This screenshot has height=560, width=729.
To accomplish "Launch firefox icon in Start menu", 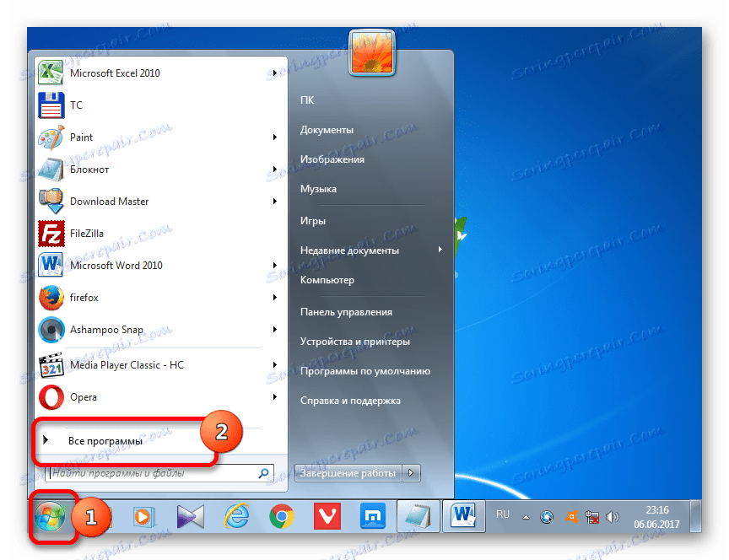I will tap(51, 298).
